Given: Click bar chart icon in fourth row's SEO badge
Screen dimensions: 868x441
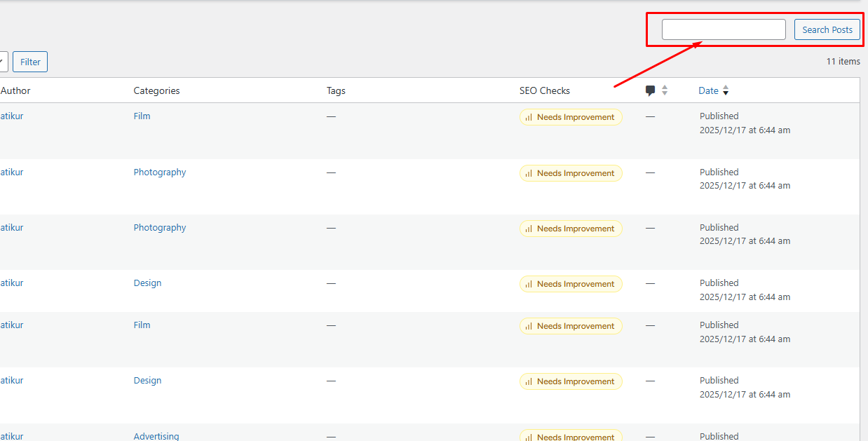Looking at the screenshot, I should [x=529, y=284].
